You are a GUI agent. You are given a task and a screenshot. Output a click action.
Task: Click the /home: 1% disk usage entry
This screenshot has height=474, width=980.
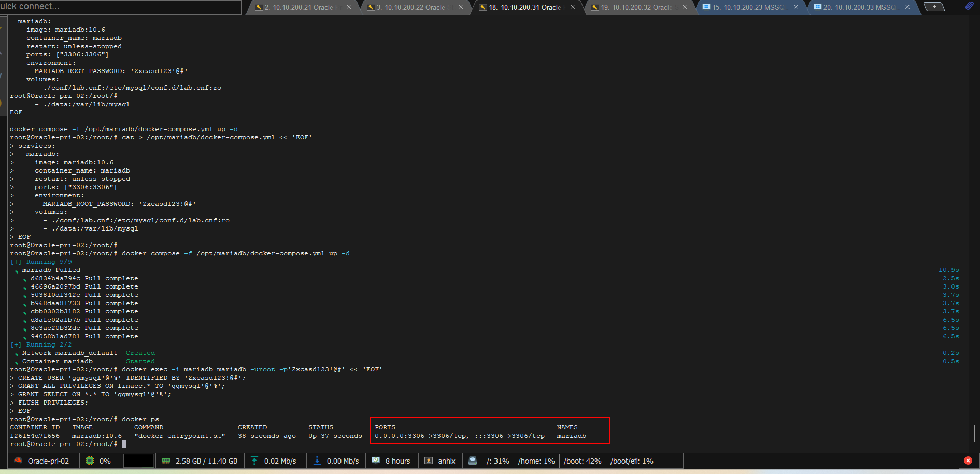point(536,461)
